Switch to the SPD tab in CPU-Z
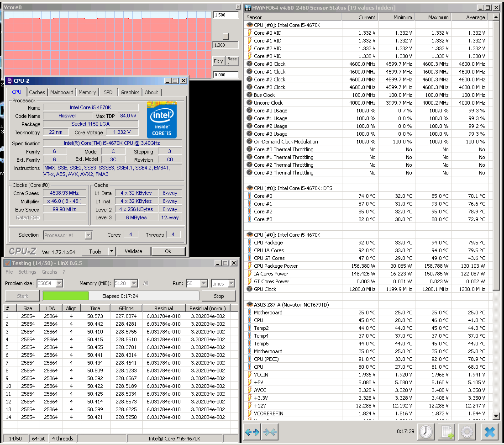 [x=108, y=92]
